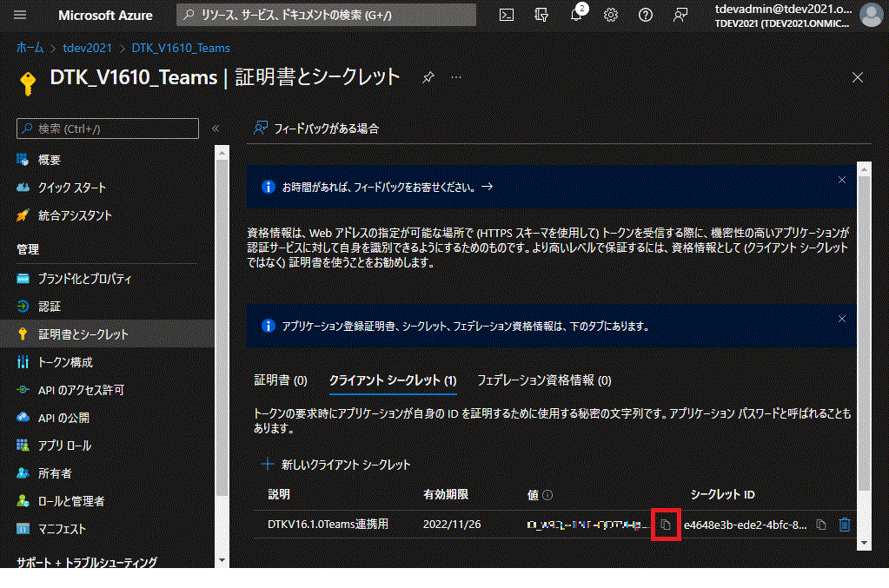Open the feedback icon in top bar
The width and height of the screenshot is (889, 588).
(680, 16)
